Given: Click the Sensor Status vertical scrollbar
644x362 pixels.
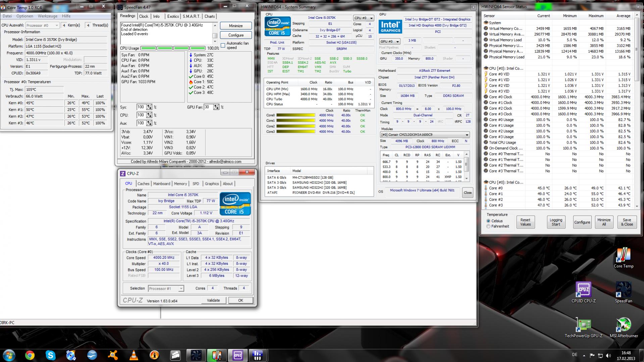Looking at the screenshot, I should tap(637, 111).
